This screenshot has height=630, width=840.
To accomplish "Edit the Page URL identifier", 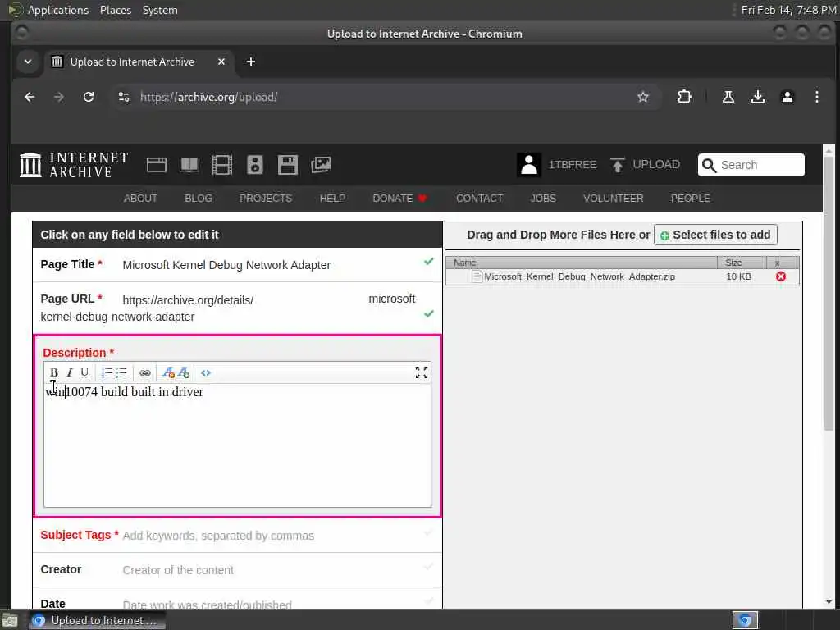I will 237,308.
